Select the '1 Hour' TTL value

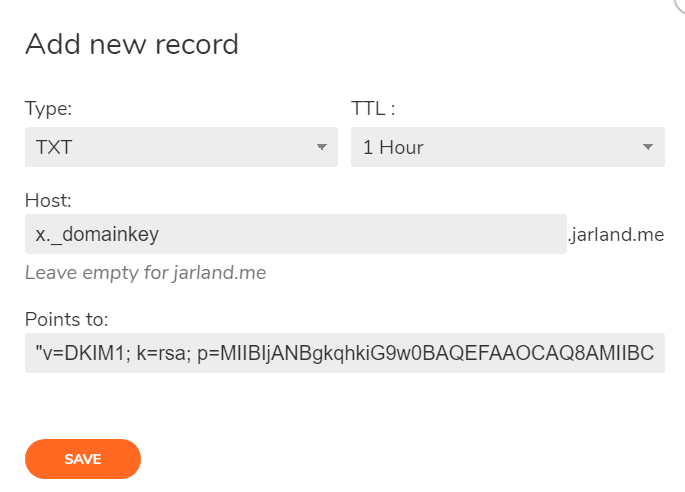coord(393,147)
